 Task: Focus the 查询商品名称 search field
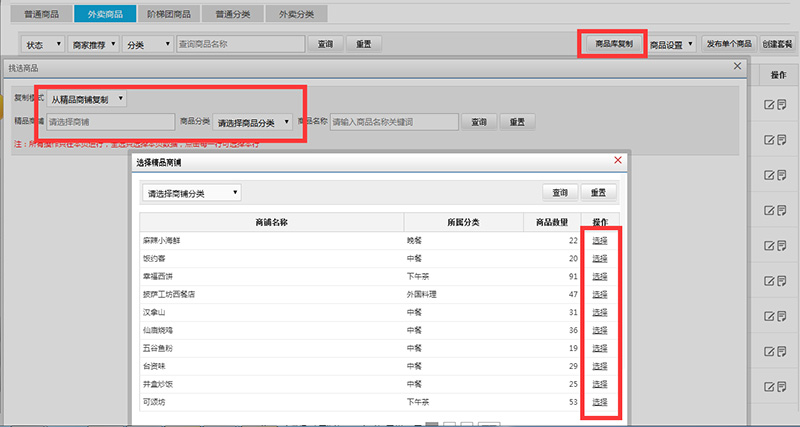tap(240, 44)
